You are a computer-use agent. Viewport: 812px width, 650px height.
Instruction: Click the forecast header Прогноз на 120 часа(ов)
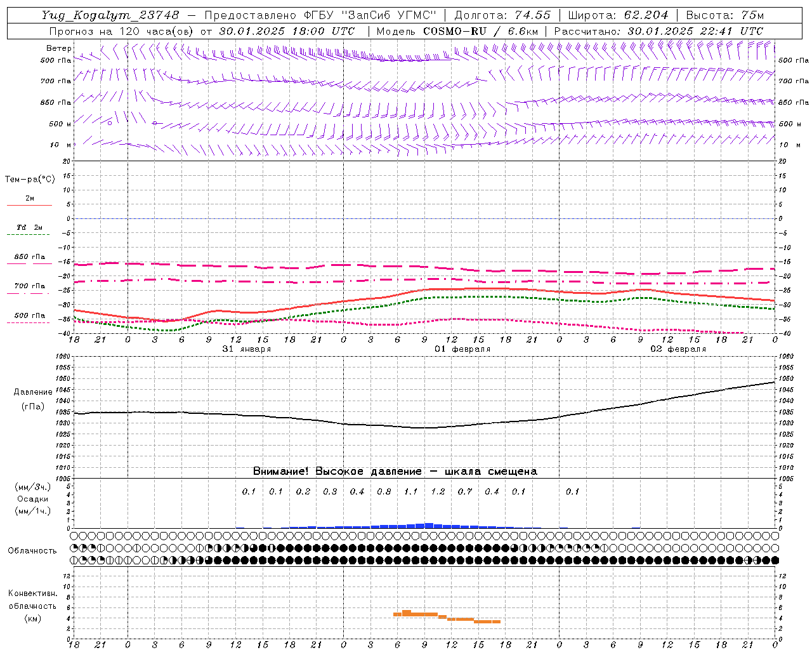122,31
